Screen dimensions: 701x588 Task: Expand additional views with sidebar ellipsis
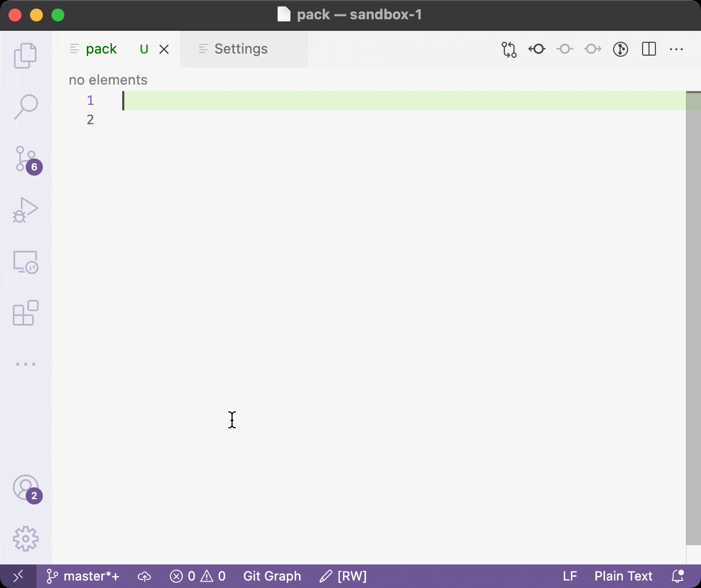pos(25,364)
